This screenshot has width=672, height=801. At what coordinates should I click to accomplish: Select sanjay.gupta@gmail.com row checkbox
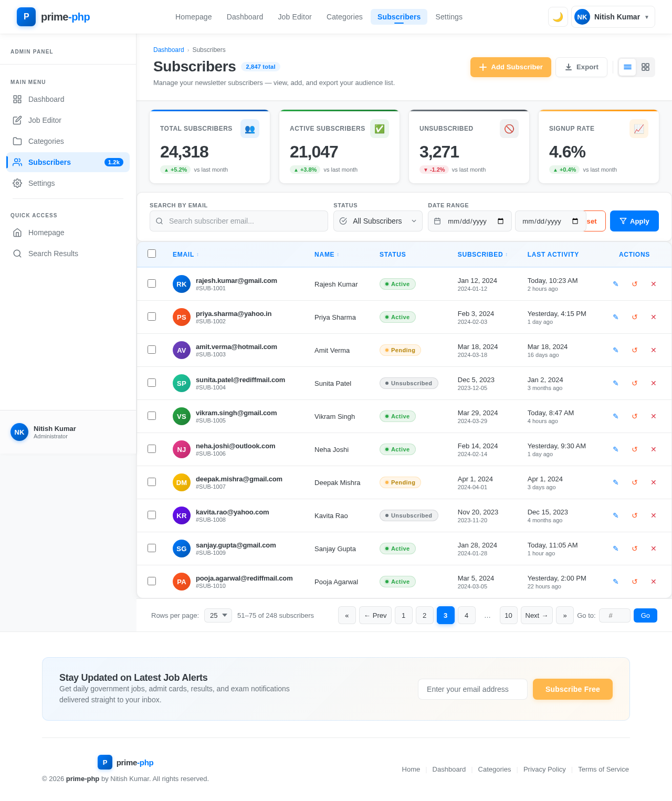(x=152, y=548)
